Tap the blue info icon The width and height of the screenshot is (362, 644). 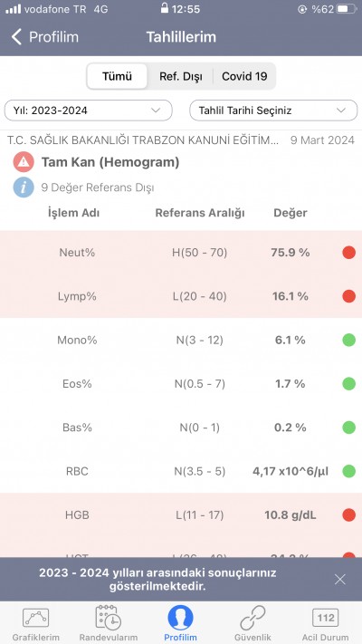(x=24, y=187)
